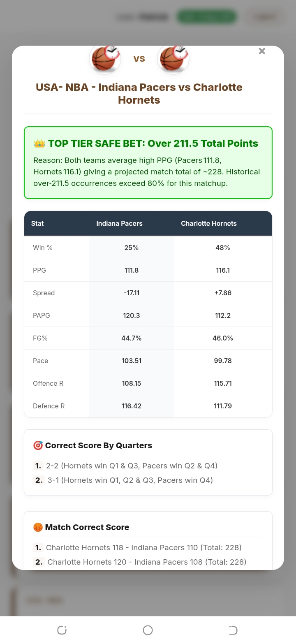Tap the left team basketball logo
Image resolution: width=296 pixels, height=644 pixels.
click(x=105, y=59)
